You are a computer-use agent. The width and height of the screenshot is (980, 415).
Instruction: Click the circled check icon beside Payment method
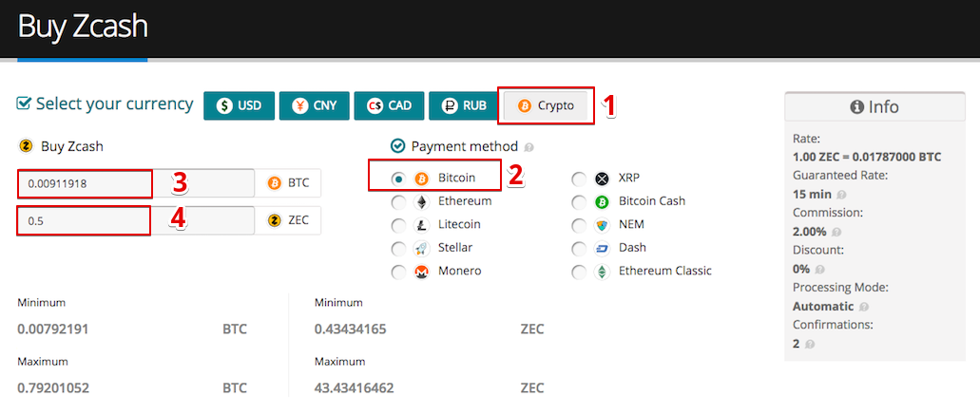(397, 146)
